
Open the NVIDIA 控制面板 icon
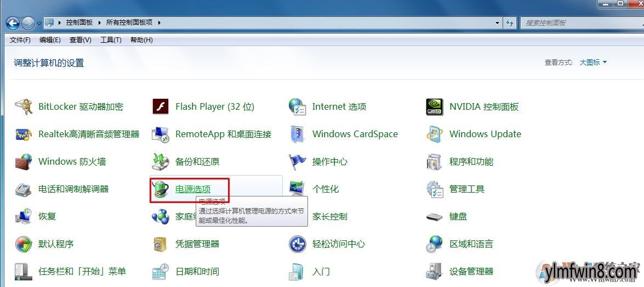pos(435,107)
